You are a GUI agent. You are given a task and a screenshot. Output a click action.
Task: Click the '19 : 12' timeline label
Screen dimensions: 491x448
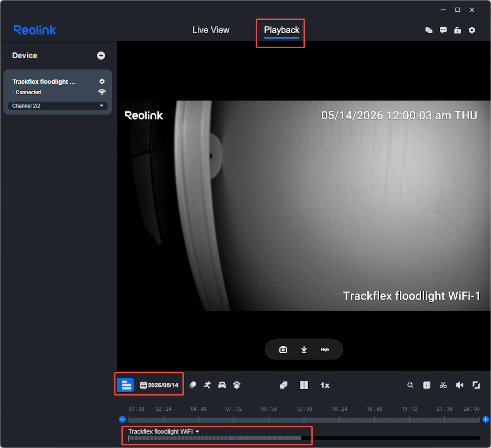409,409
